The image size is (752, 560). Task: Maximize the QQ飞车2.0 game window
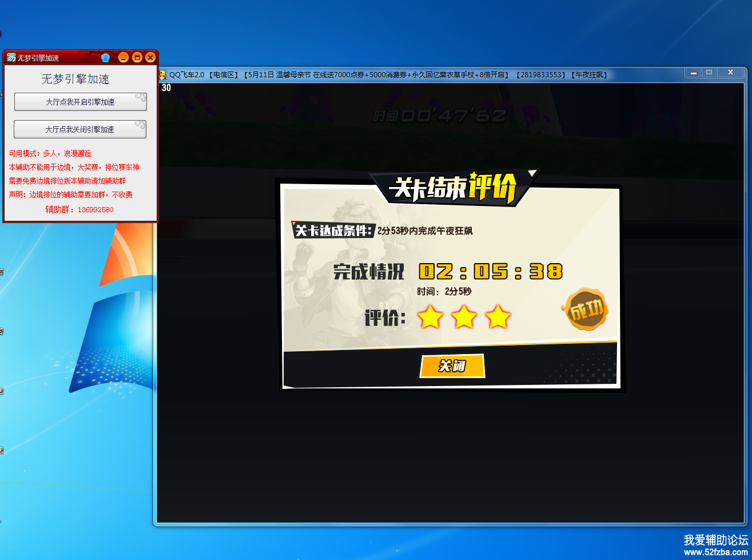click(709, 73)
